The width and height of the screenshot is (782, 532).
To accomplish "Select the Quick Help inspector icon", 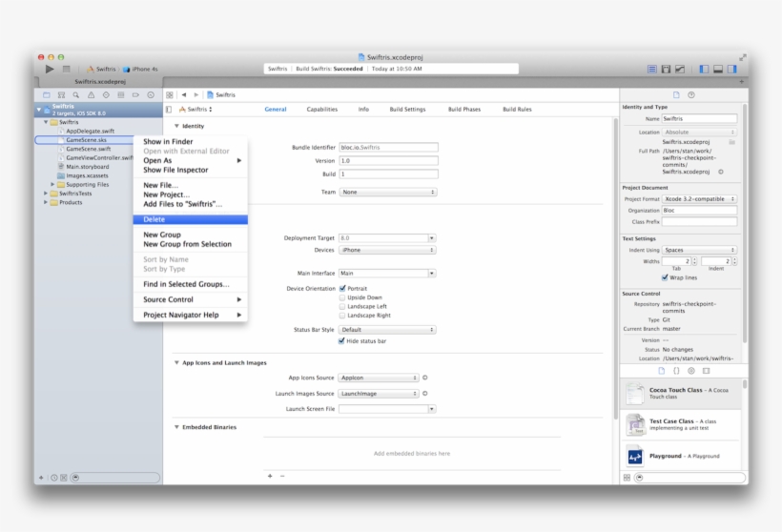I will click(x=691, y=94).
